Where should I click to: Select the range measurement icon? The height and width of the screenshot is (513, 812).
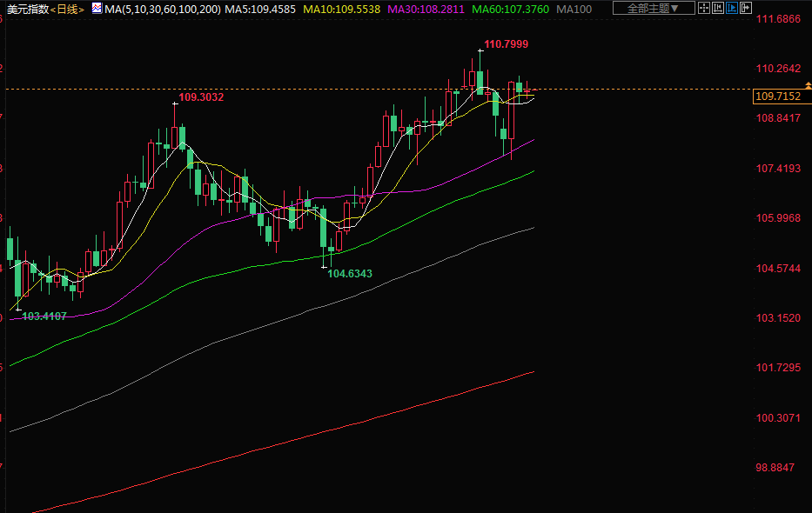718,9
